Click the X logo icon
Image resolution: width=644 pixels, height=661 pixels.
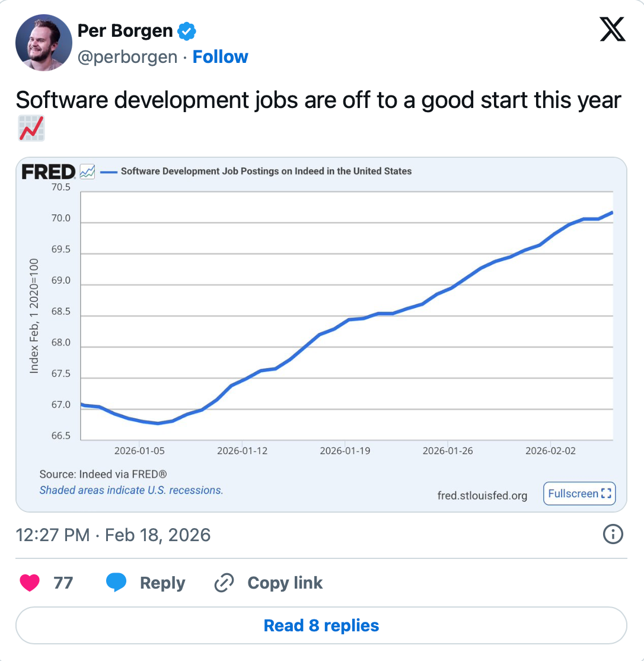613,29
